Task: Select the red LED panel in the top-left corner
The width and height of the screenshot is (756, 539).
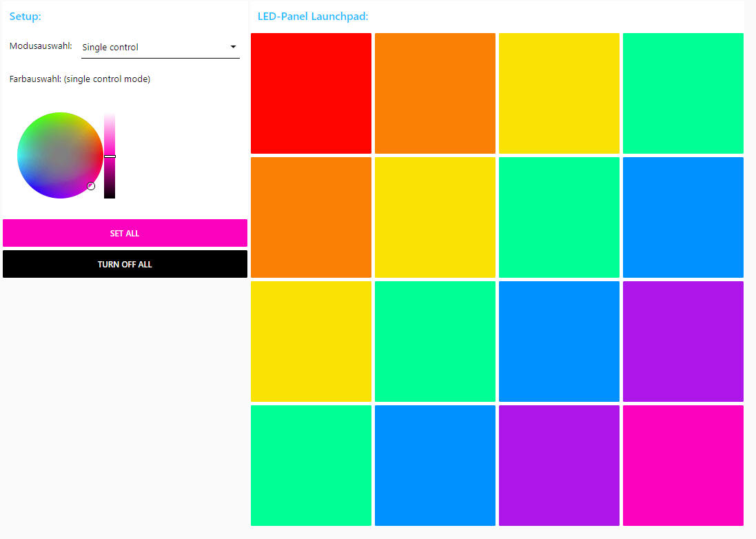Action: [x=311, y=93]
